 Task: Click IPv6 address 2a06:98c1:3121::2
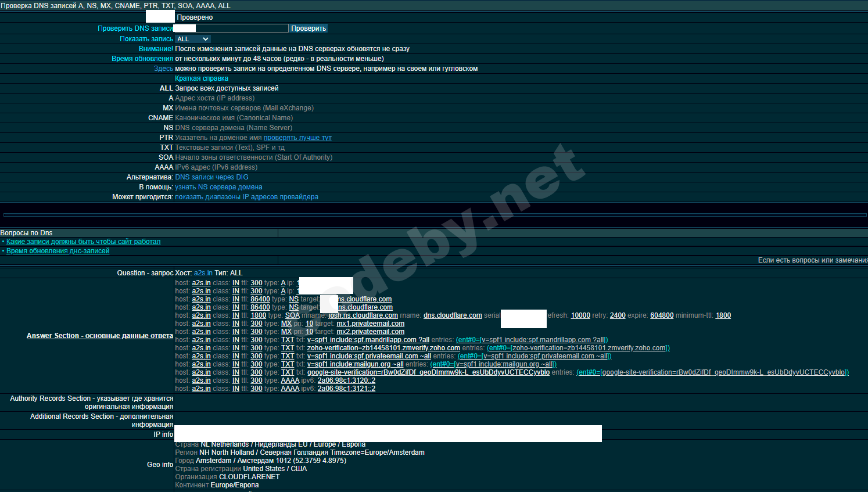(346, 389)
